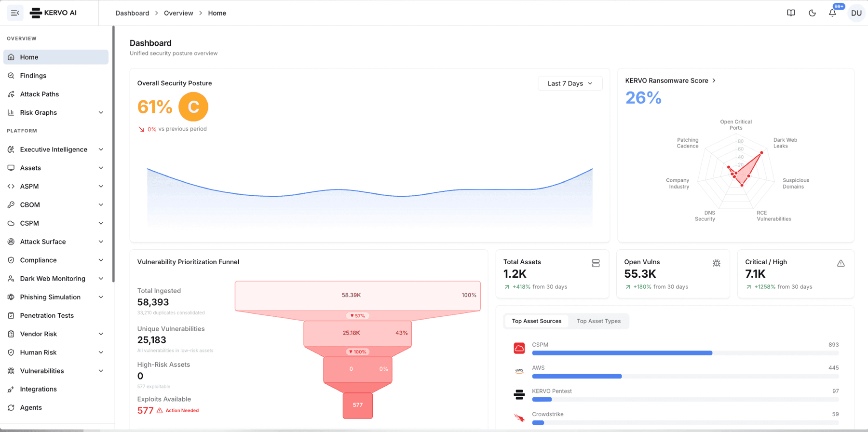The image size is (868, 432).
Task: Click the KERVO Pentest progress bar
Action: 685,399
